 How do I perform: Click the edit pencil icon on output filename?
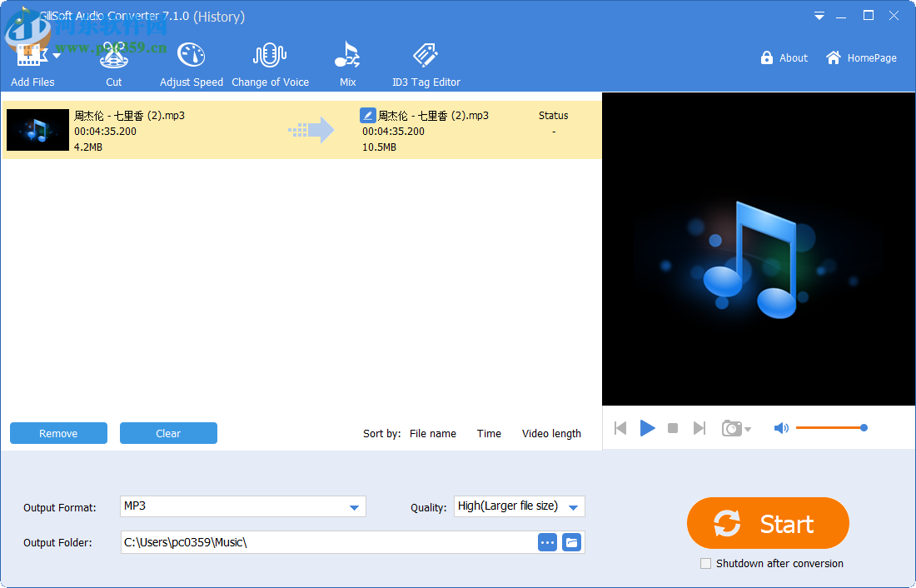tap(367, 115)
